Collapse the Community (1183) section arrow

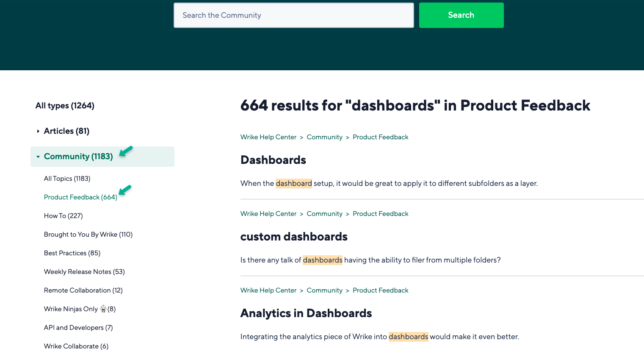[x=38, y=157]
